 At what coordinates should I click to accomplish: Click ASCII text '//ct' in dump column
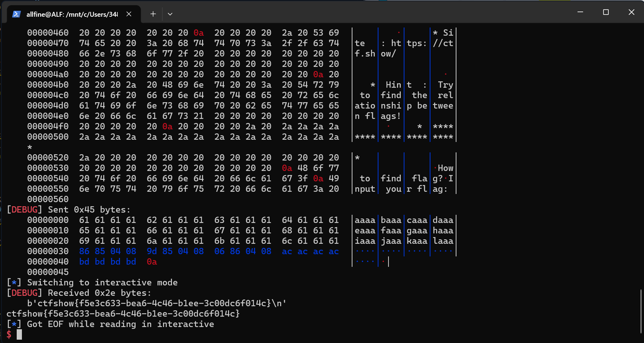443,43
